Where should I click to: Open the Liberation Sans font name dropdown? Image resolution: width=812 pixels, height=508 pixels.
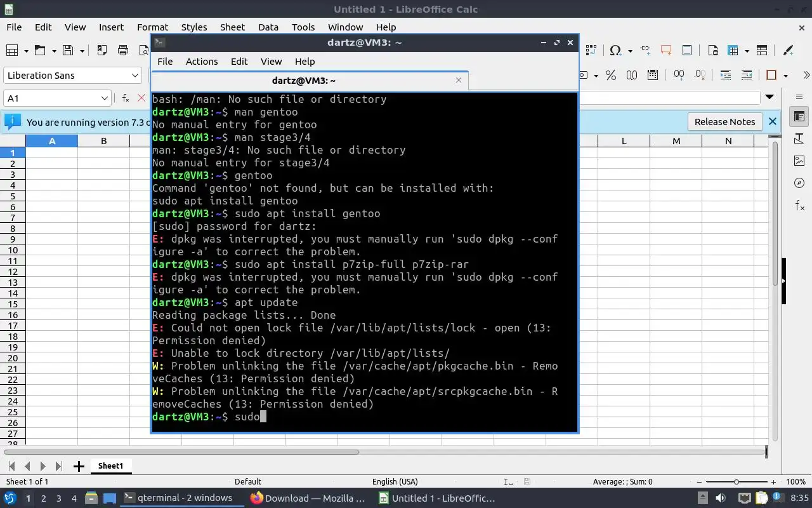pyautogui.click(x=134, y=75)
